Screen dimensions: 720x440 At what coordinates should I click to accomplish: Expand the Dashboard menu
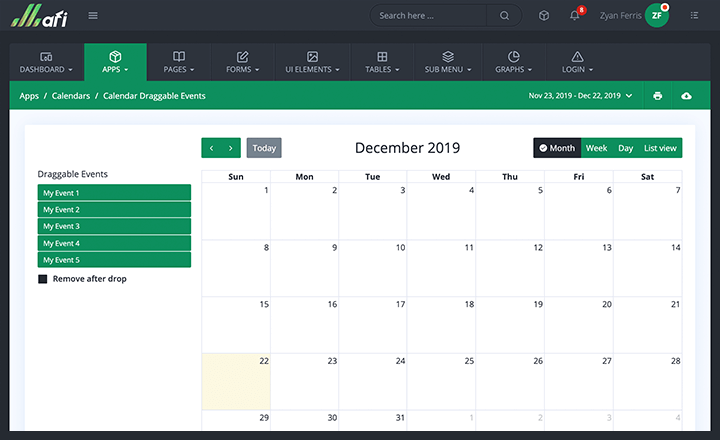tap(46, 62)
